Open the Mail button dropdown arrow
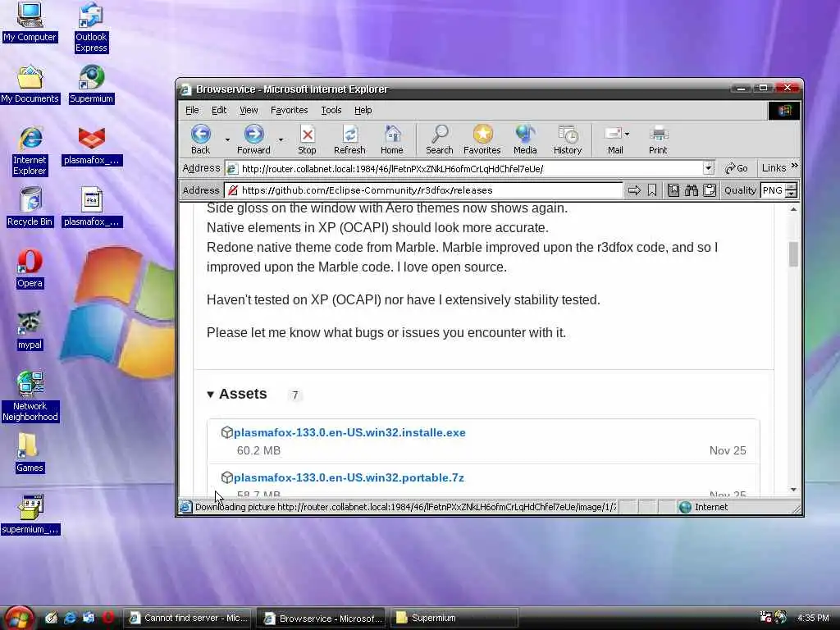The width and height of the screenshot is (840, 630). coord(627,134)
